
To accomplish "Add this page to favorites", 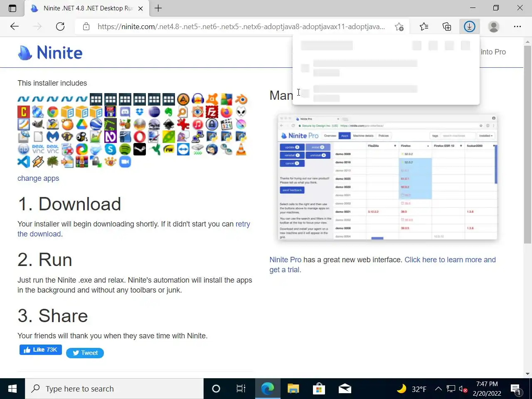I will [399, 27].
